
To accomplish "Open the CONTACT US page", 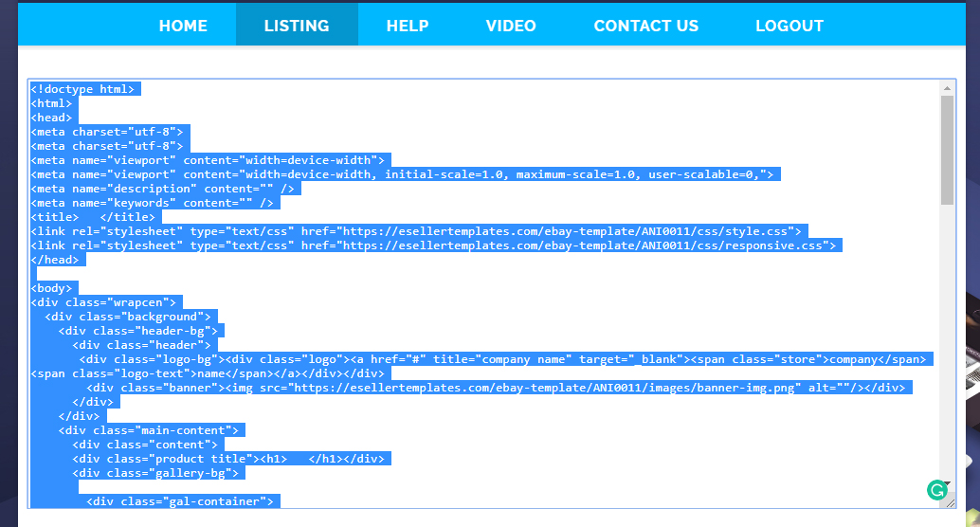I will (x=646, y=26).
